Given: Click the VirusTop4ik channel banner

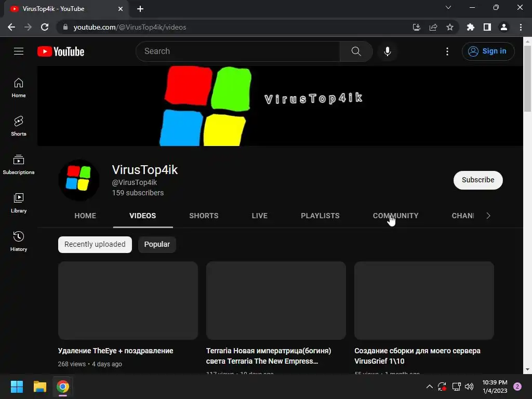Looking at the screenshot, I should (280, 106).
